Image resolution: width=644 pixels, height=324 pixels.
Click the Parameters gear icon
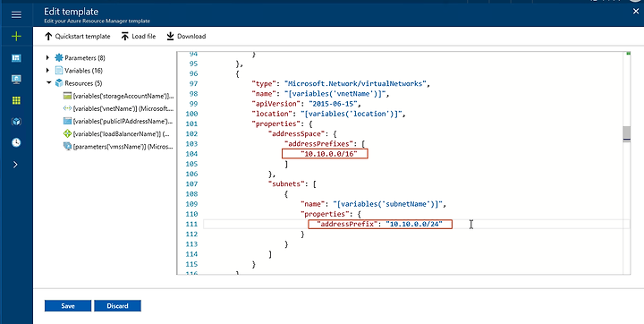(x=59, y=58)
